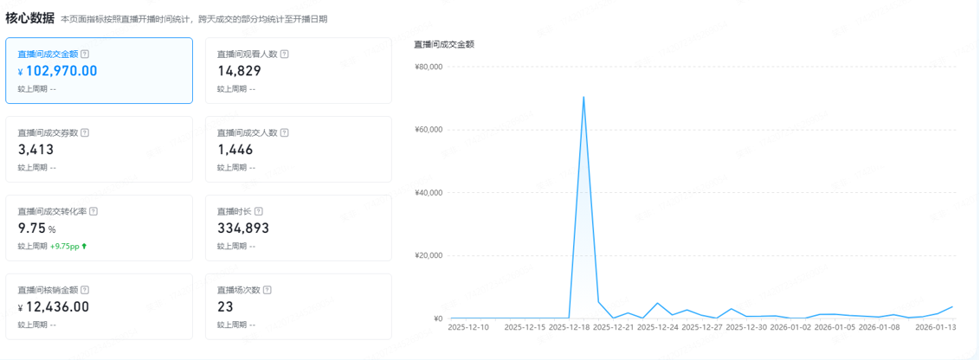Select the 直播间观看人数 metric card

(x=298, y=71)
